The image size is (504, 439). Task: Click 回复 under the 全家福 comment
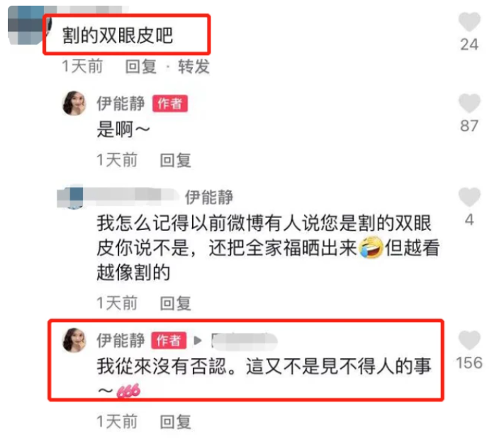click(x=176, y=304)
